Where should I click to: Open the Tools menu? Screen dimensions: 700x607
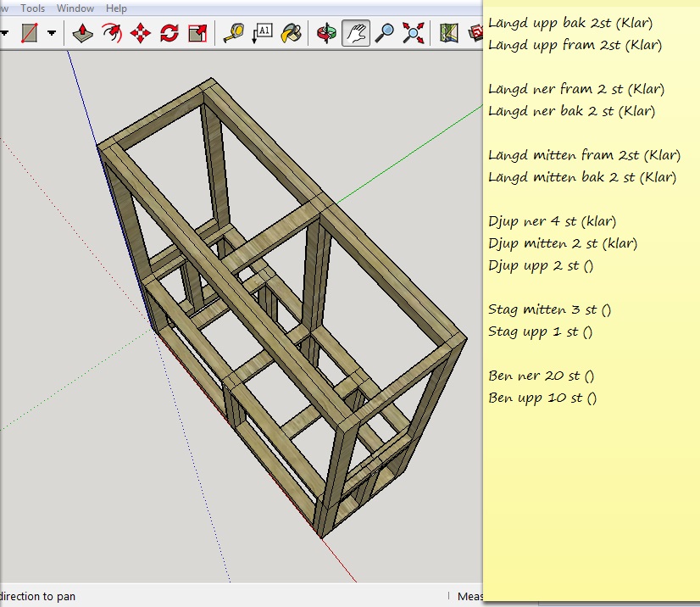click(x=32, y=8)
